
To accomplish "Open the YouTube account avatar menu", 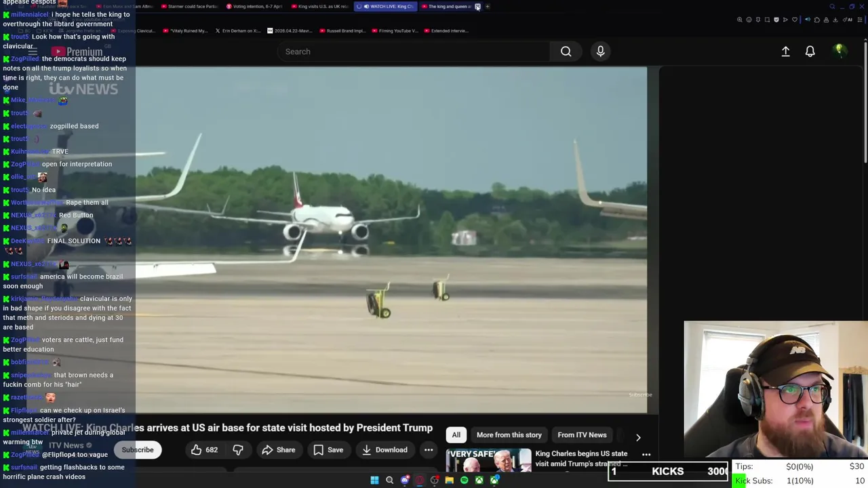I will click(x=840, y=51).
